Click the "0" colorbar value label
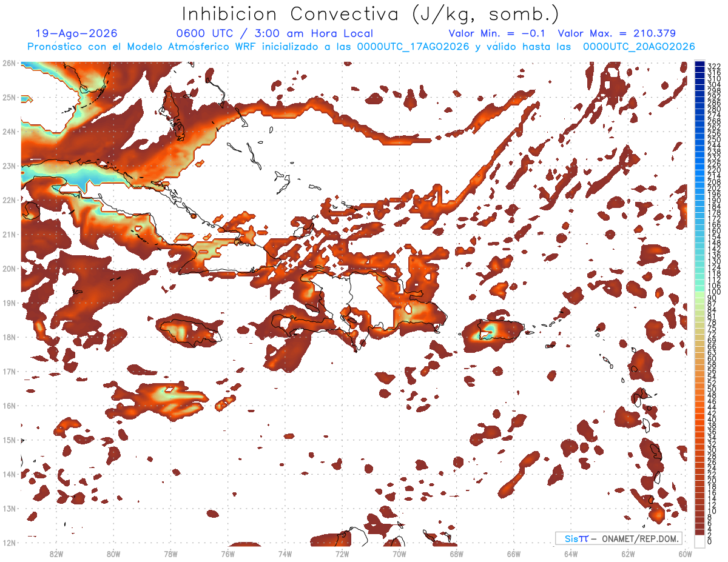 point(710,541)
